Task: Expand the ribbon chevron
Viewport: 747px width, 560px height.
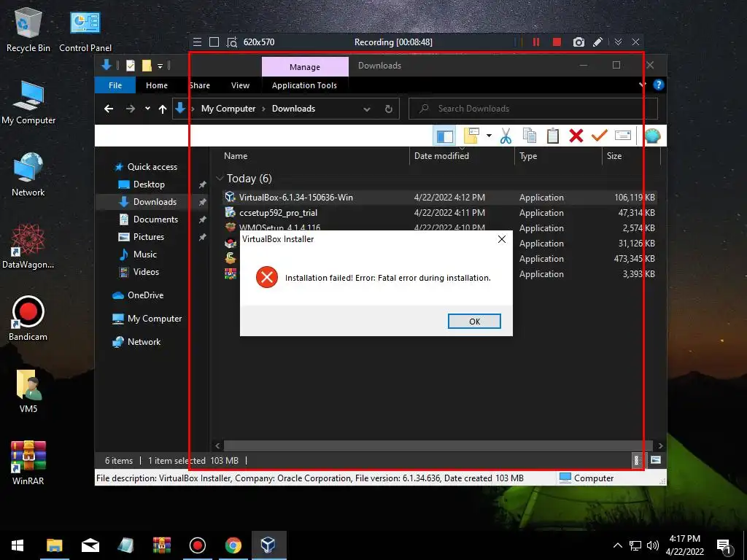Action: 643,85
